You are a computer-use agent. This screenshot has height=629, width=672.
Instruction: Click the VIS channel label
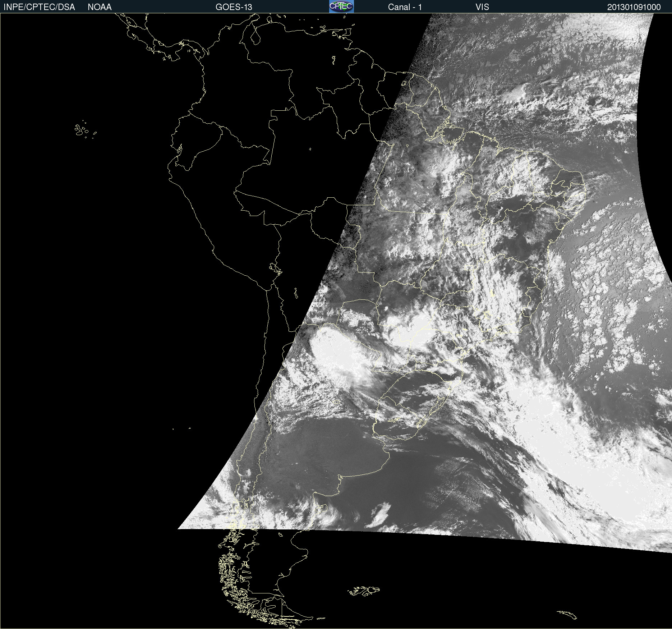click(482, 7)
